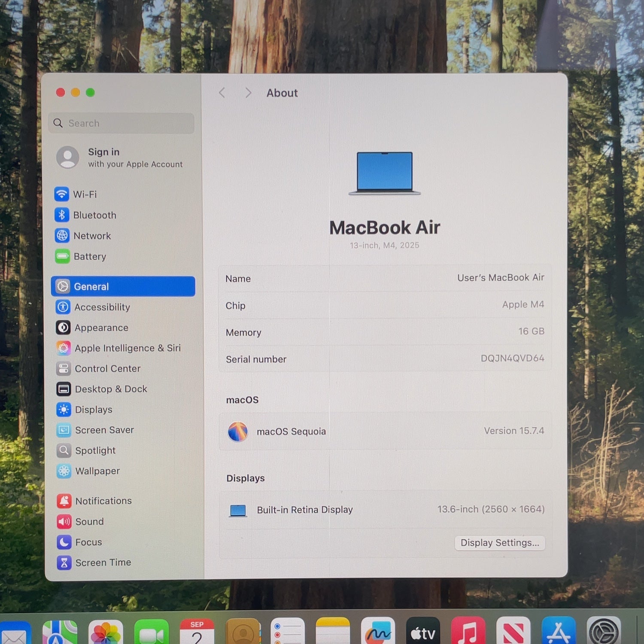Click the "16 GB" memory value

point(531,331)
